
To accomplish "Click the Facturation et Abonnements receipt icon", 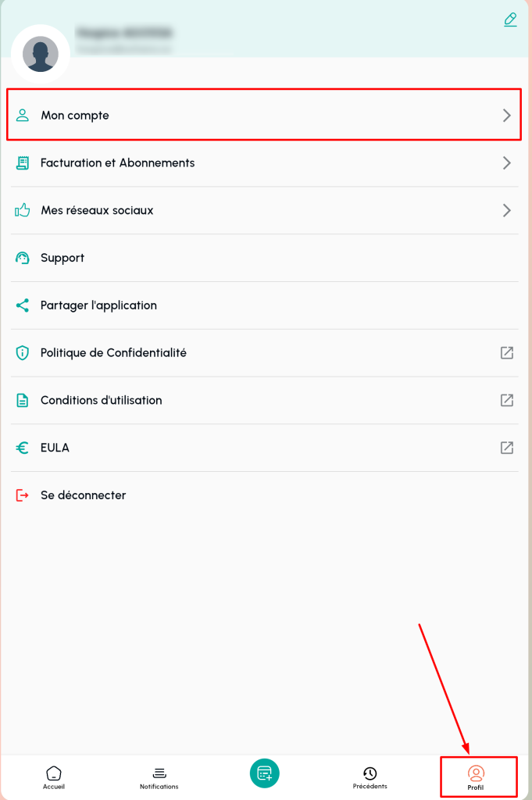I will point(23,163).
